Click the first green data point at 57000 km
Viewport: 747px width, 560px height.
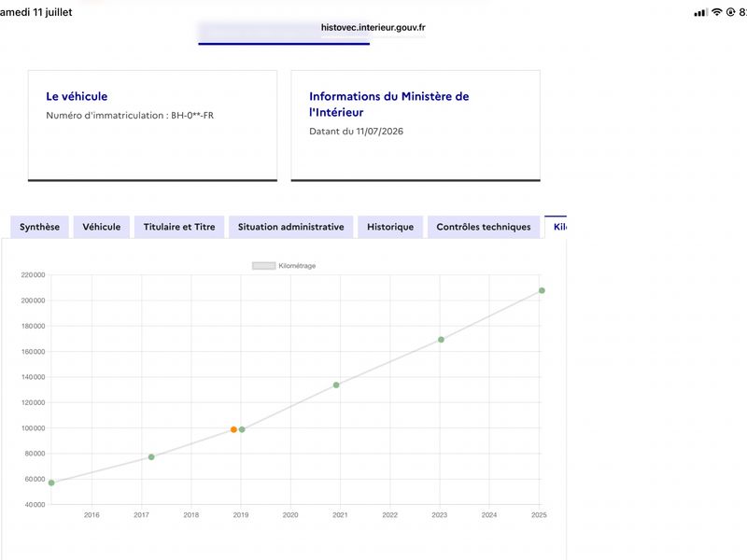click(51, 483)
